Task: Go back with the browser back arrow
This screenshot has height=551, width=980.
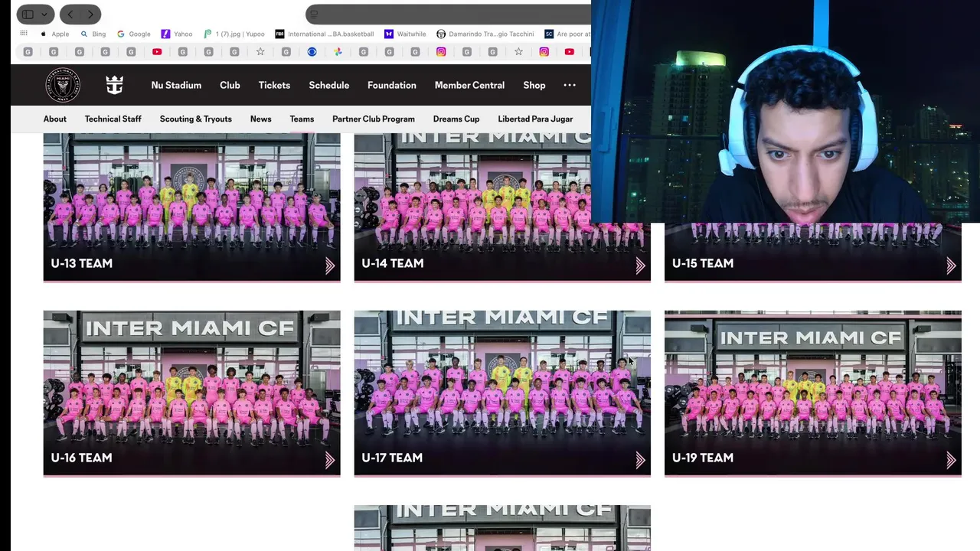Action: [70, 14]
